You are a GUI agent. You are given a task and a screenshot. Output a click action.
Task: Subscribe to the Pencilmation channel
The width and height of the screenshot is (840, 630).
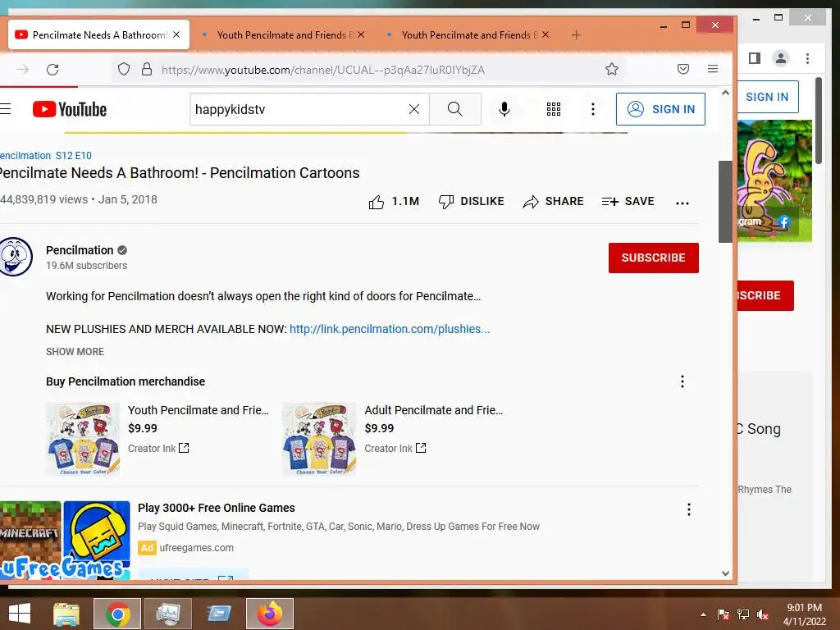(654, 258)
